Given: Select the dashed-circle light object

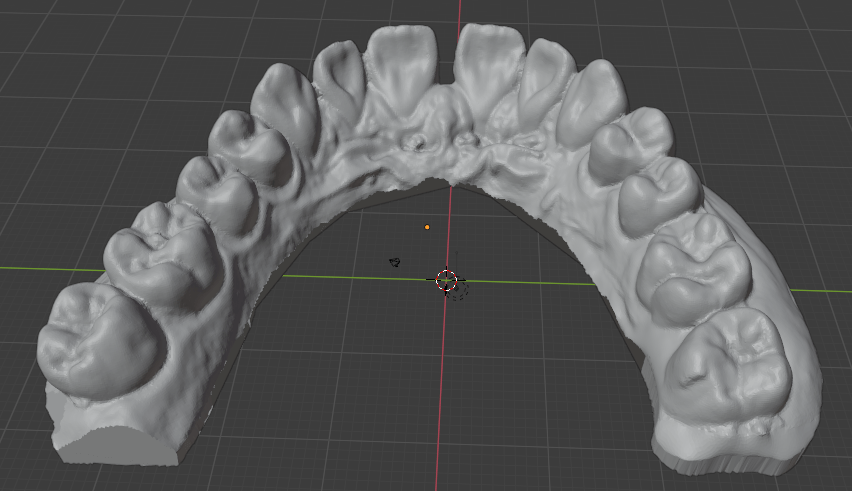Looking at the screenshot, I should [x=458, y=291].
